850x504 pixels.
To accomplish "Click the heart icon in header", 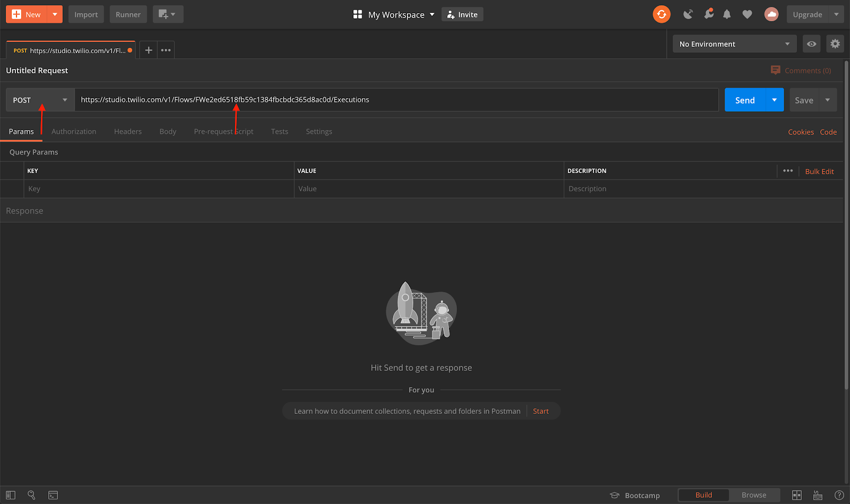I will (x=747, y=14).
